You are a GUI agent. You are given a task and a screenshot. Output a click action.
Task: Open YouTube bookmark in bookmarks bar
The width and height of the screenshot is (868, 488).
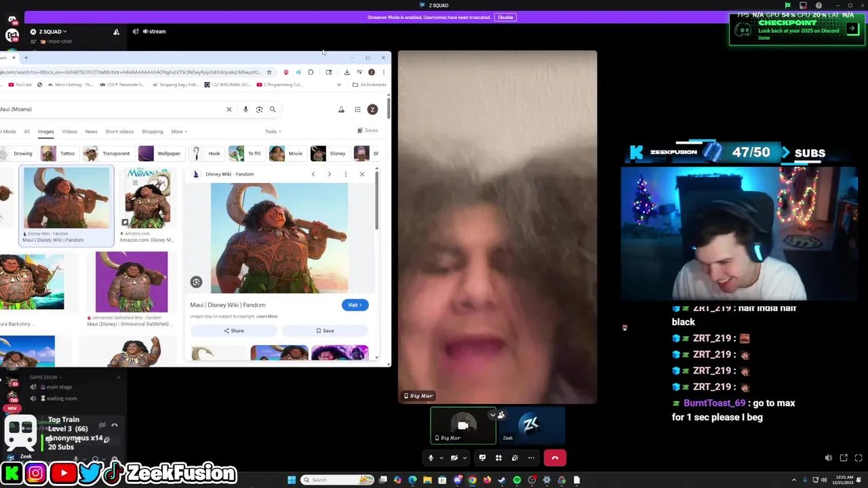click(20, 85)
